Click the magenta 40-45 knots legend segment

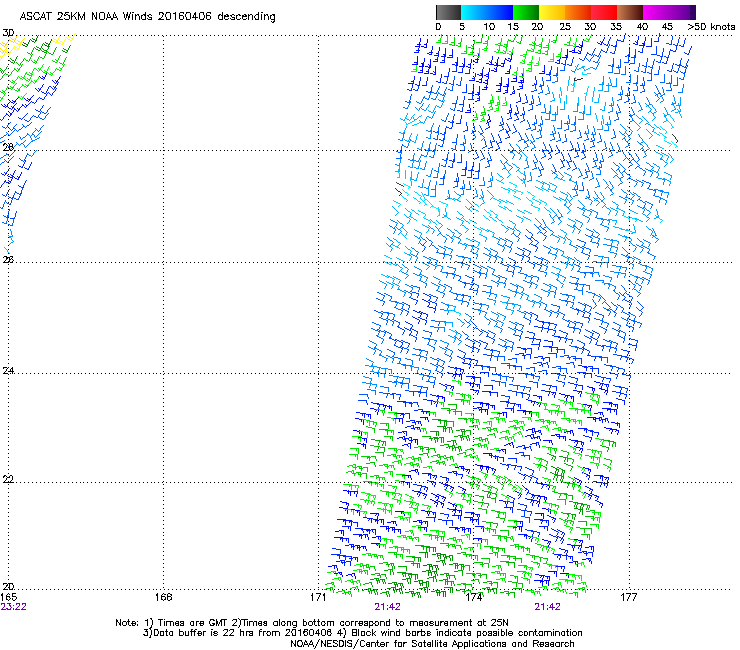tap(656, 12)
